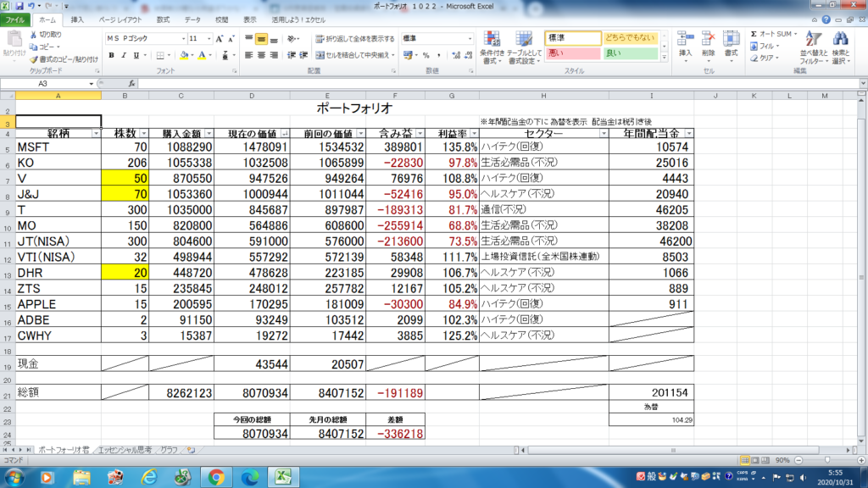Open the Windows Start menu
868x488 pixels.
tap(14, 477)
